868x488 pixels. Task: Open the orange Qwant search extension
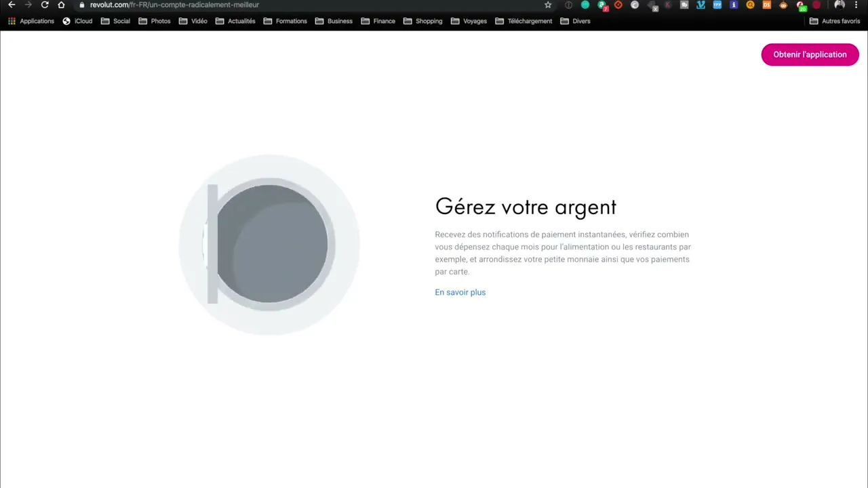click(x=751, y=5)
